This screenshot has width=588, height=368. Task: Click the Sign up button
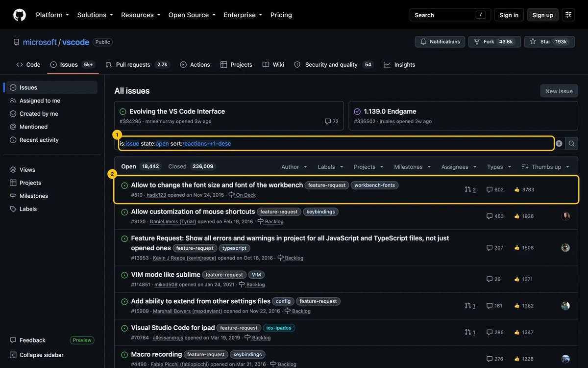(543, 15)
